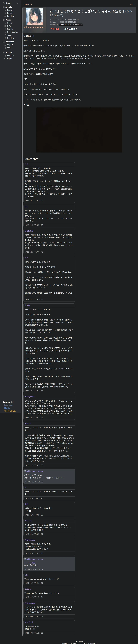The height and width of the screenshot is (644, 138).
Task: Open Recent artists in sidebar
Action: click(x=9, y=13)
